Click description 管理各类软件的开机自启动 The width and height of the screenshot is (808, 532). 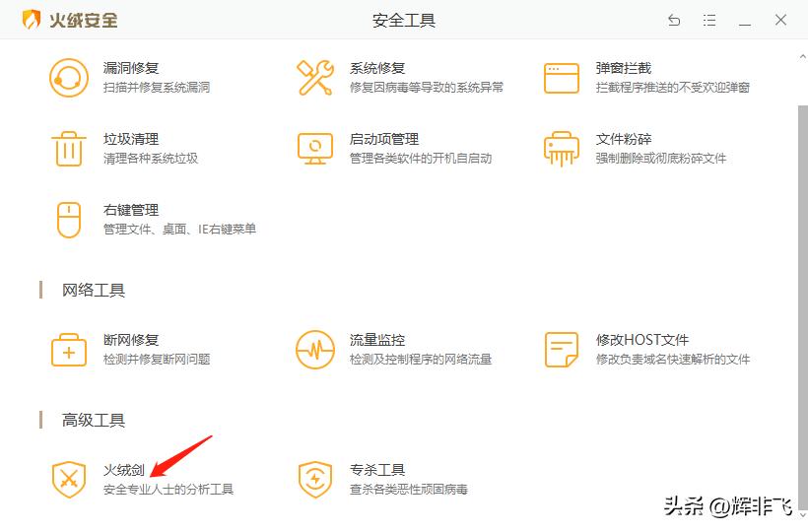(421, 158)
